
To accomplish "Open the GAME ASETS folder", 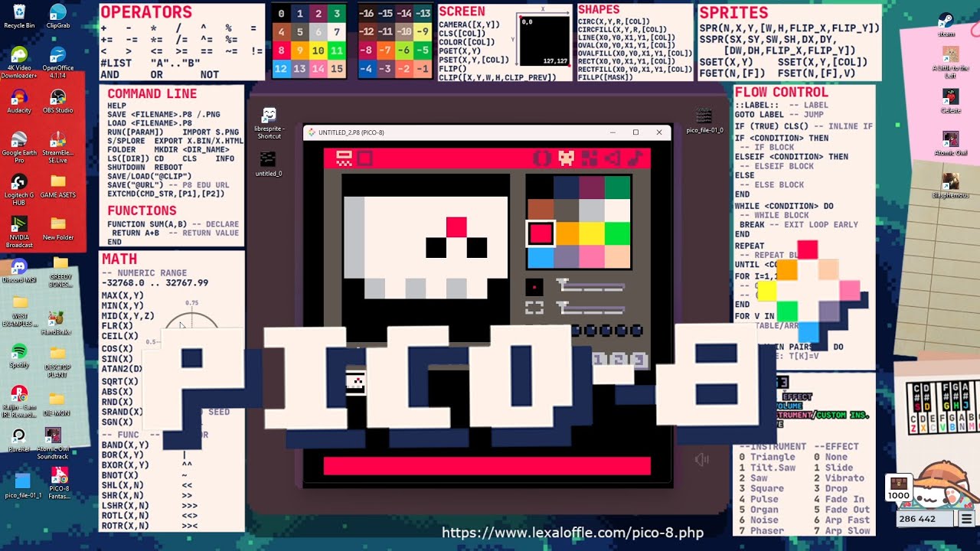I will tap(58, 186).
